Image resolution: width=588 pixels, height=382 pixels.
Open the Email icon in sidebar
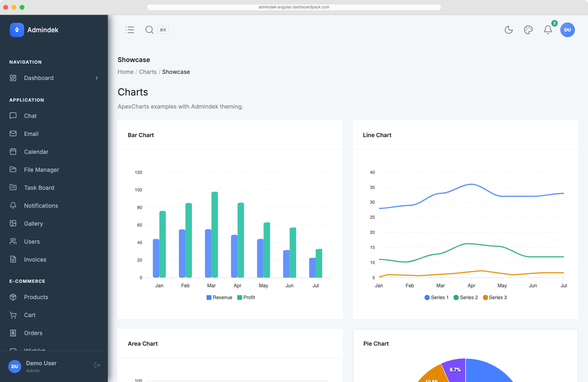pos(13,133)
